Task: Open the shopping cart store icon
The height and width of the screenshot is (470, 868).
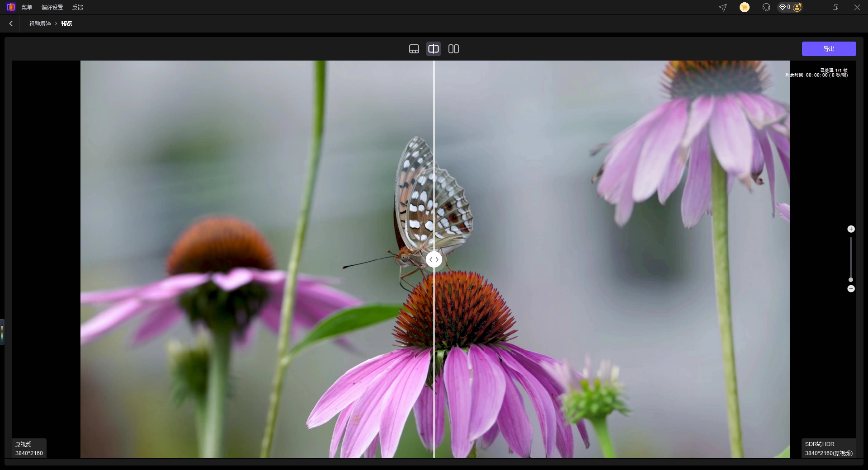Action: click(x=744, y=7)
